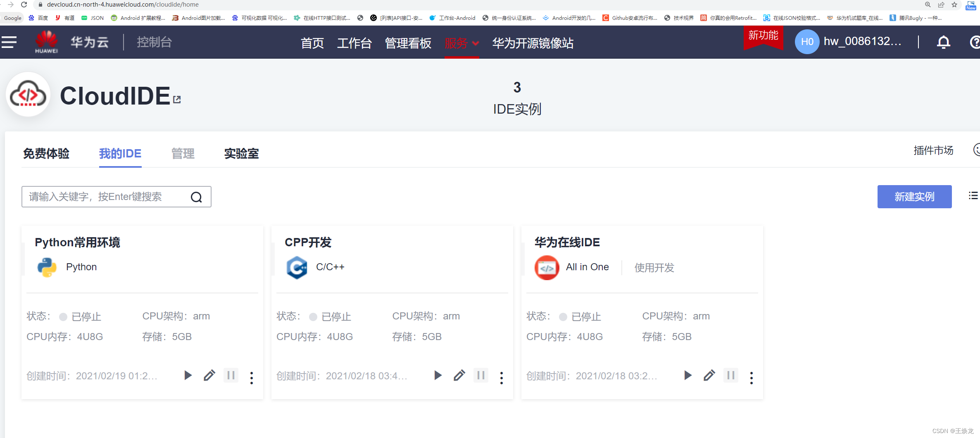Click the All in One stack icon
This screenshot has height=438, width=980.
pyautogui.click(x=547, y=268)
